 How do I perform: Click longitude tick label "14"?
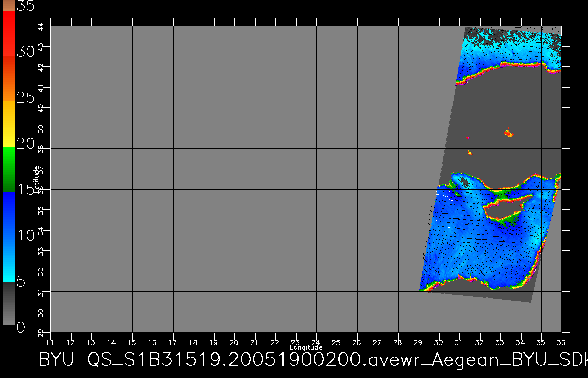point(111,342)
